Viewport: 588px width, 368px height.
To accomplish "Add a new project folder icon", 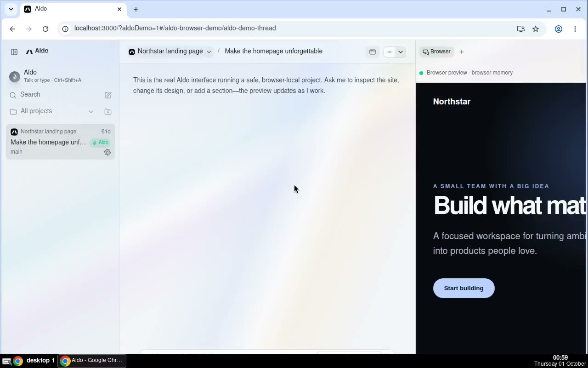I will [108, 111].
